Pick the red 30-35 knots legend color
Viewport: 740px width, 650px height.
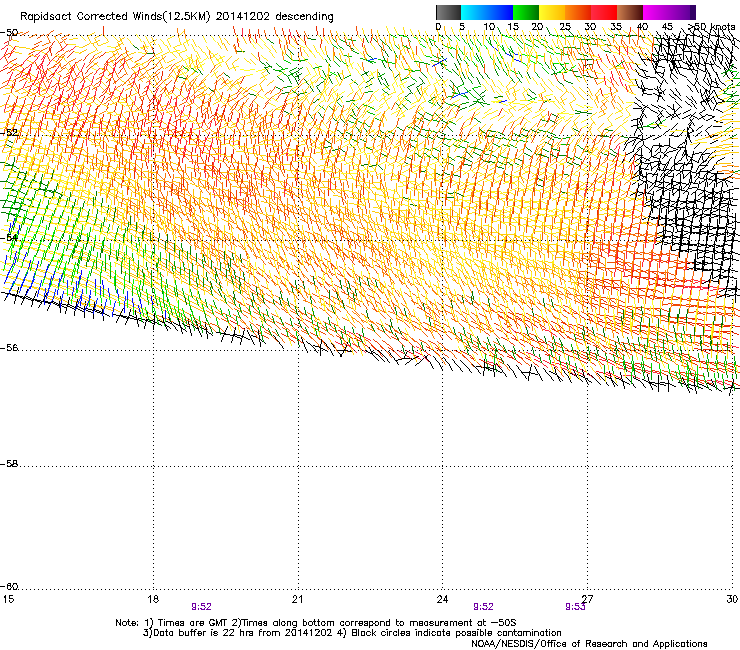coord(604,12)
